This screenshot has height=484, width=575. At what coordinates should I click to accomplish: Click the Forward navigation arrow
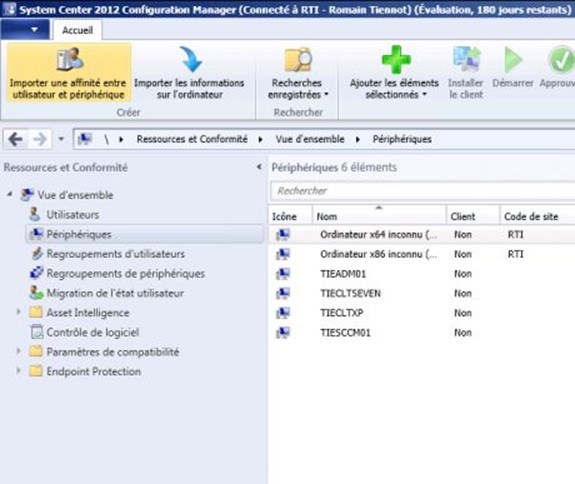coord(40,139)
